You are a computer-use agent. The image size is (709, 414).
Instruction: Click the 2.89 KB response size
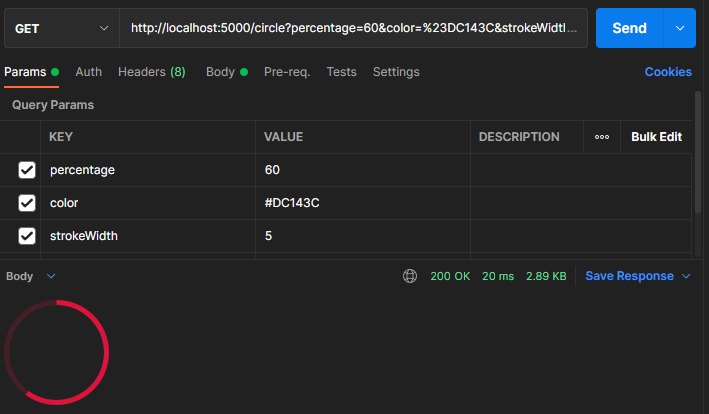[546, 276]
